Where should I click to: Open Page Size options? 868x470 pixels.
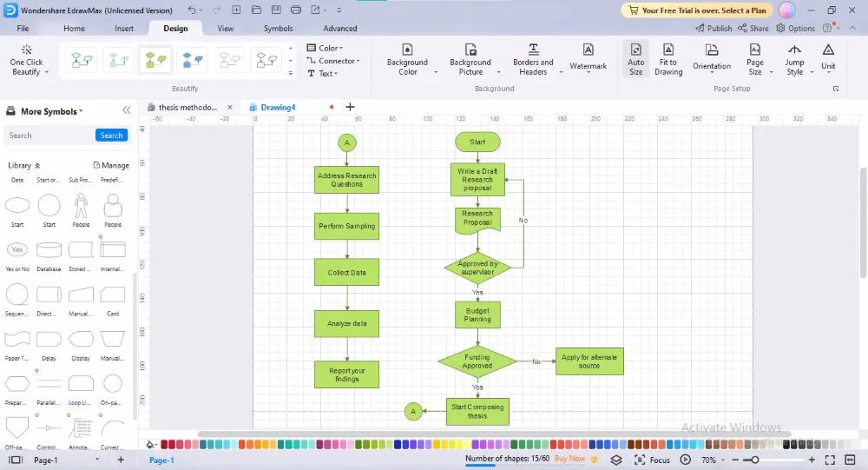(755, 60)
